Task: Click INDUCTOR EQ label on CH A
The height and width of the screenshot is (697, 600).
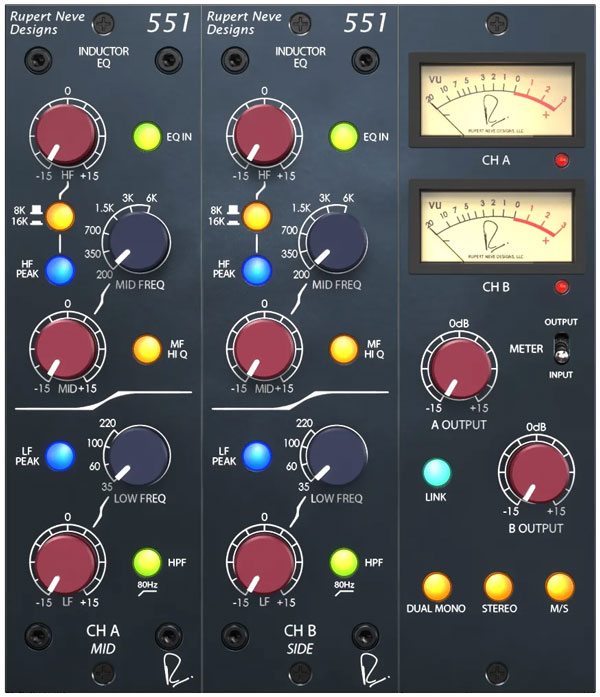Action: (x=104, y=57)
